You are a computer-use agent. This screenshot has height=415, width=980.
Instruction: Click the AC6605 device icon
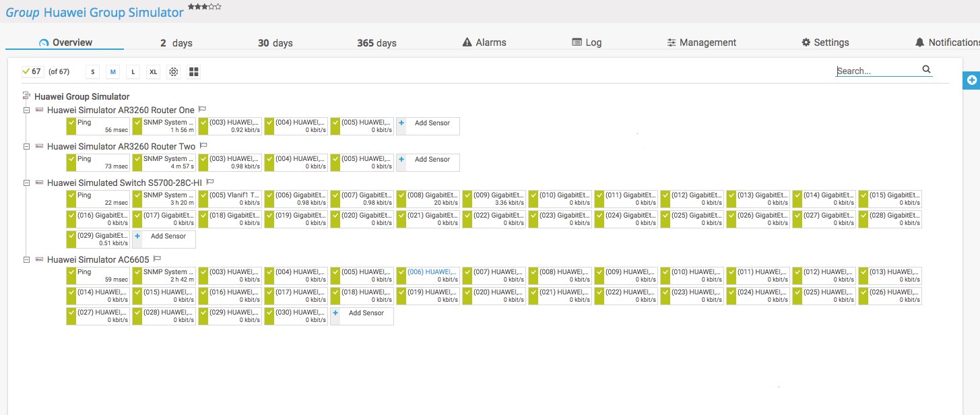39,259
